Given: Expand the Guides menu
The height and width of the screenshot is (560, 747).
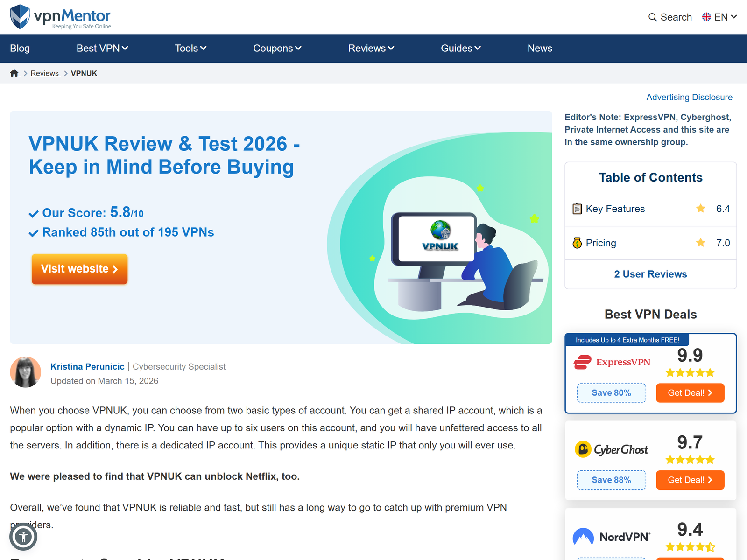Looking at the screenshot, I should [461, 48].
